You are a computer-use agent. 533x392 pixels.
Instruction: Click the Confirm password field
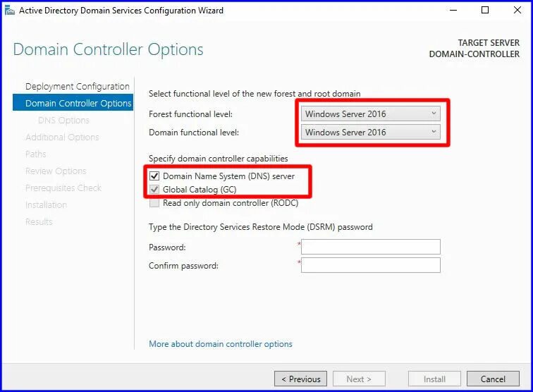[371, 265]
